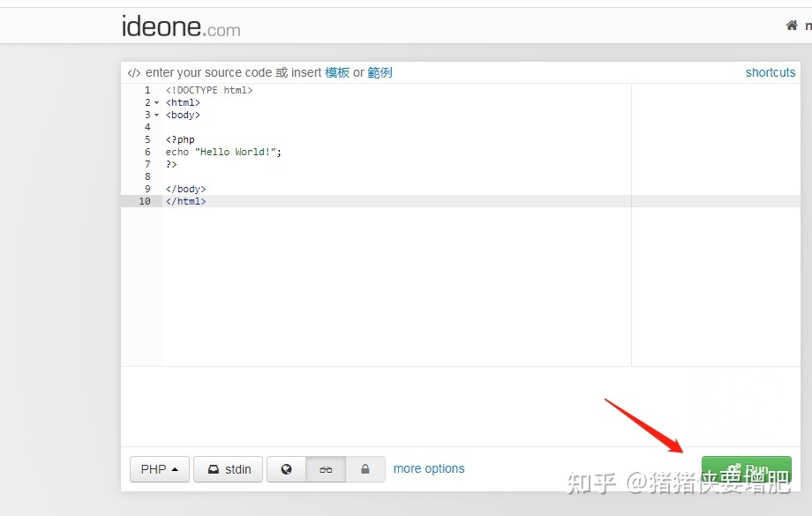Click the <?php code line

click(180, 139)
